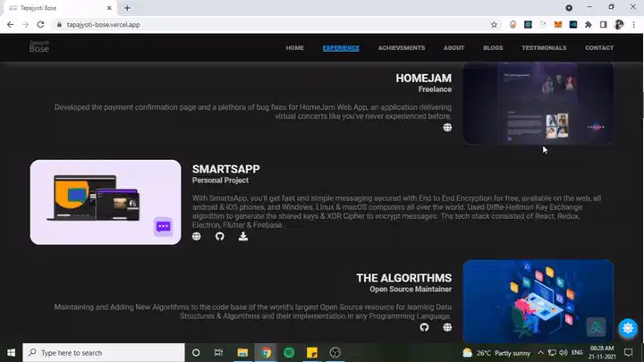644x362 pixels.
Task: Open SmartsApp website globe icon
Action: coord(196,236)
